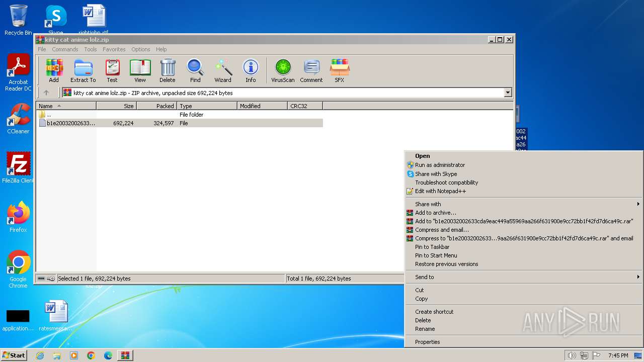This screenshot has width=644, height=362.
Task: Show archive Info
Action: point(251,71)
